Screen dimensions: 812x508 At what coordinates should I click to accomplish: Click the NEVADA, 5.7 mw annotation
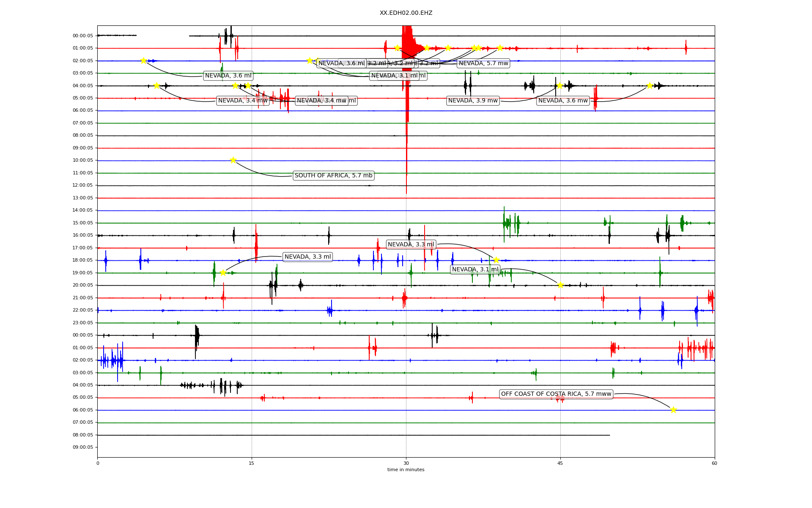[x=483, y=63]
